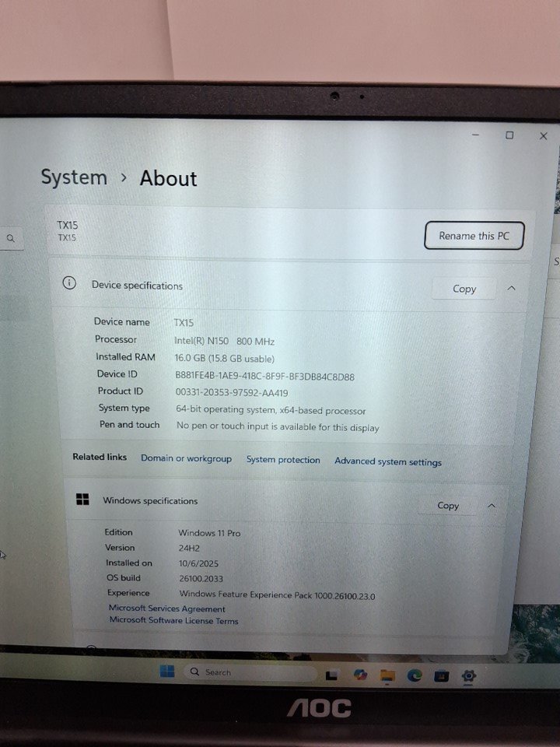Image resolution: width=560 pixels, height=747 pixels.
Task: Go back to System via breadcrumb
Action: [x=74, y=177]
